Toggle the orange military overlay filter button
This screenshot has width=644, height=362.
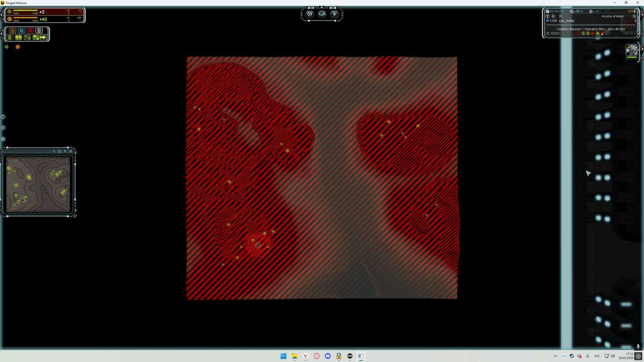point(12,31)
